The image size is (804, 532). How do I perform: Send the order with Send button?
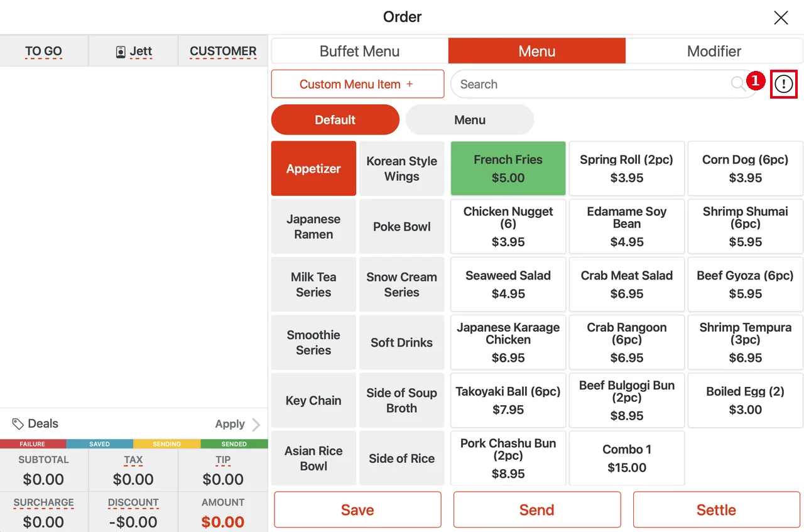pos(537,509)
